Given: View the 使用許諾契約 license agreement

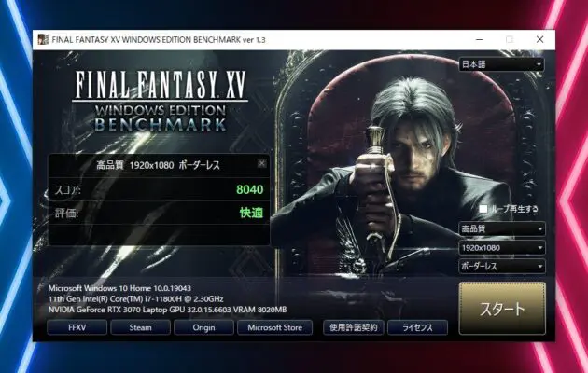Looking at the screenshot, I should click(353, 327).
